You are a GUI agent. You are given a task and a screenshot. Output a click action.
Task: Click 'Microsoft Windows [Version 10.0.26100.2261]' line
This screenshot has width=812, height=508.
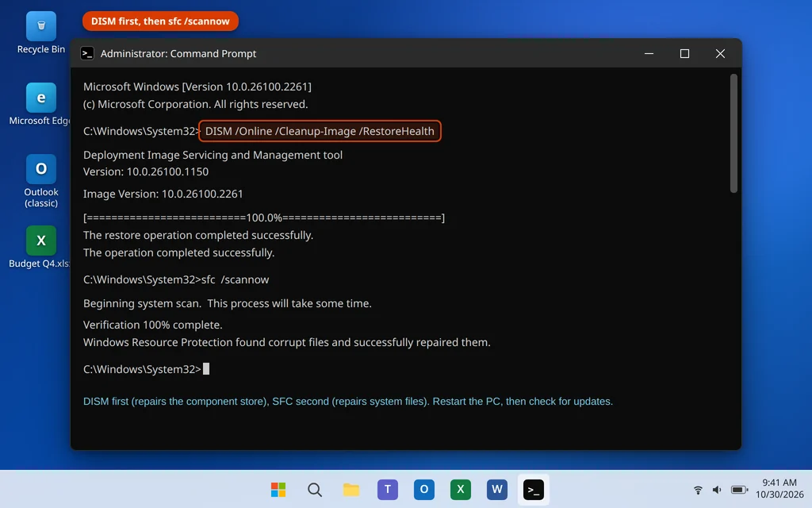pos(197,87)
